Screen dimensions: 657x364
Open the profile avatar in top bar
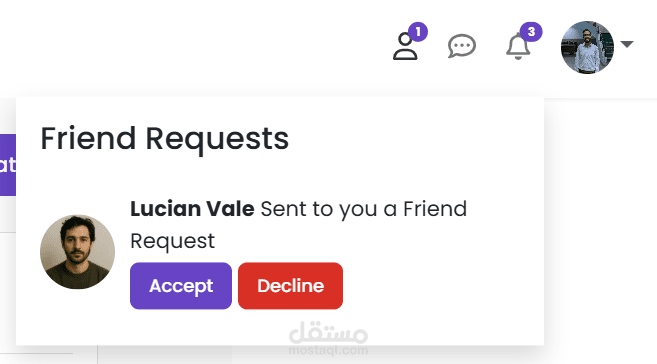(587, 47)
